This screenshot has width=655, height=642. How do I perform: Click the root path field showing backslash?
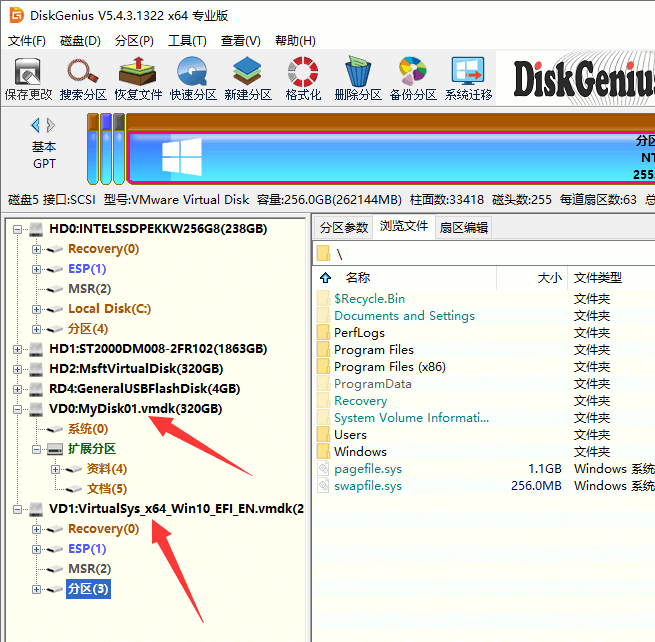coord(484,254)
